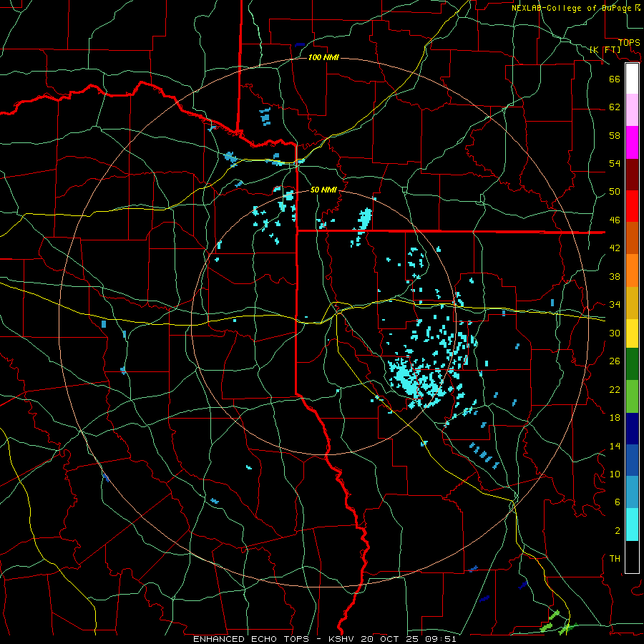Click the legend value 34

point(615,305)
